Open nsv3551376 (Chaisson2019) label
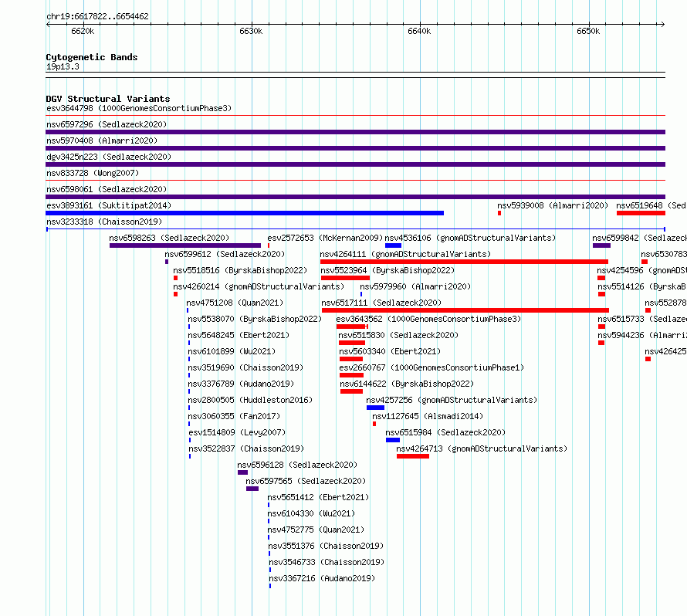Screen dimensions: 687x616 point(326,546)
